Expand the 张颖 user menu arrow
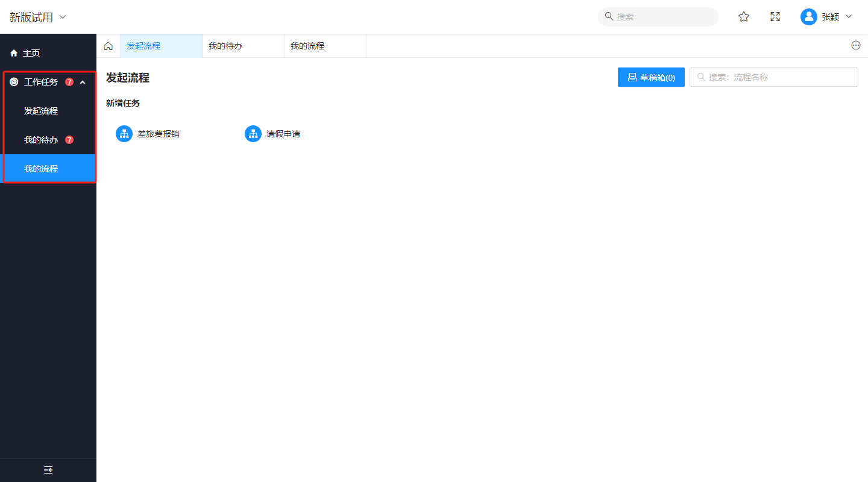868x482 pixels. coord(849,17)
